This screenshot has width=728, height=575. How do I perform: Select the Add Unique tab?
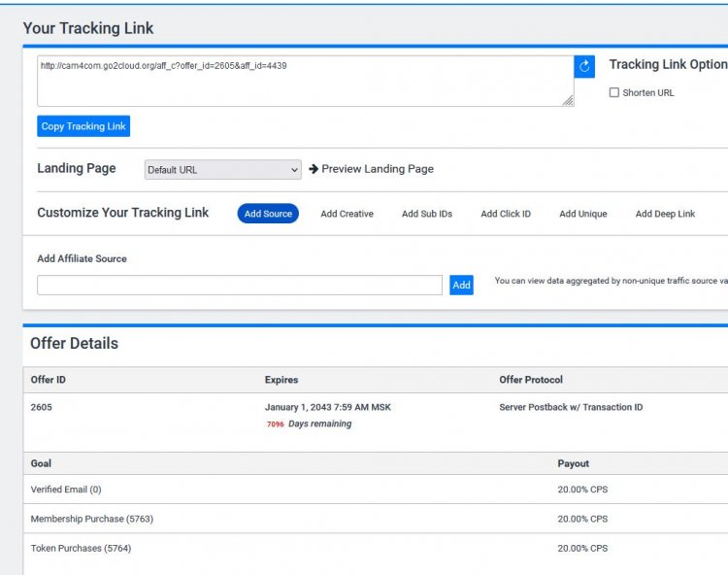(583, 214)
